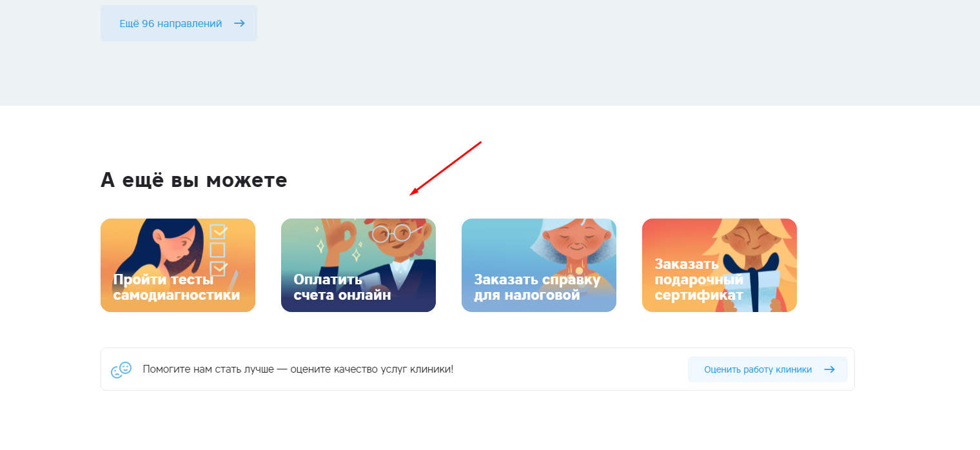Click the "А ещё вы можете" heading
Viewport: 980px width, 450px height.
coord(194,180)
